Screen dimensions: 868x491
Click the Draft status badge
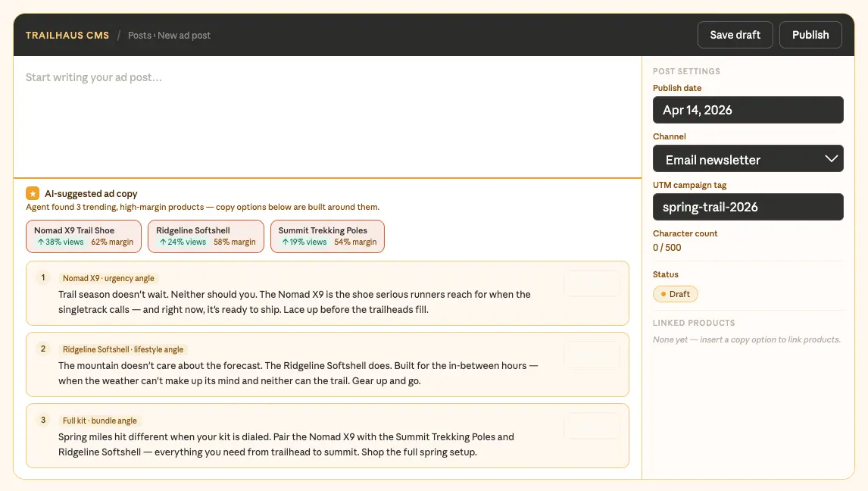pyautogui.click(x=676, y=294)
